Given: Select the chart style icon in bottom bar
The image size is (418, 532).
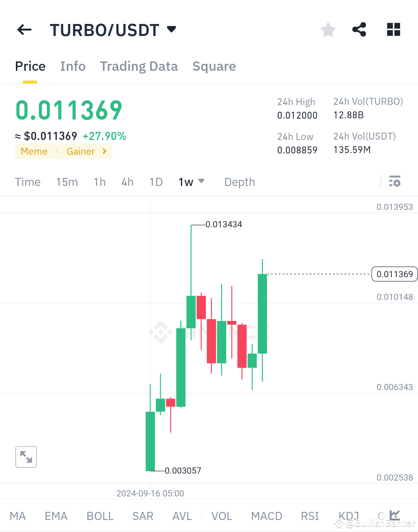Looking at the screenshot, I should tap(394, 515).
